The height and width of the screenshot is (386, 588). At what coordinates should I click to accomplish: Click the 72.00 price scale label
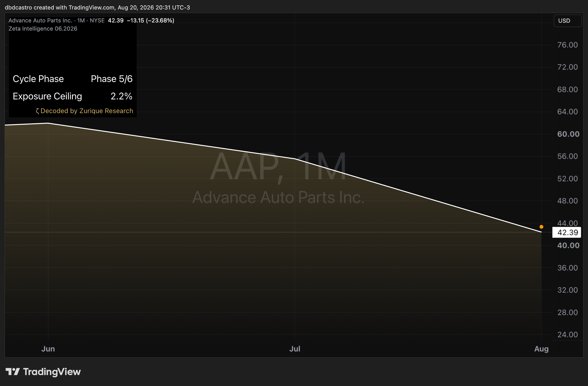567,67
